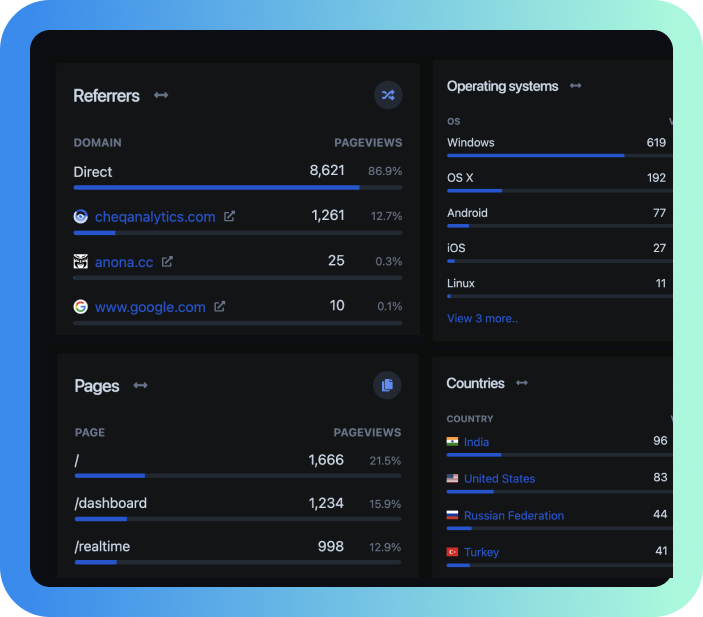Click View 3 more.. in Operating systems
The image size is (703, 617).
tap(482, 318)
